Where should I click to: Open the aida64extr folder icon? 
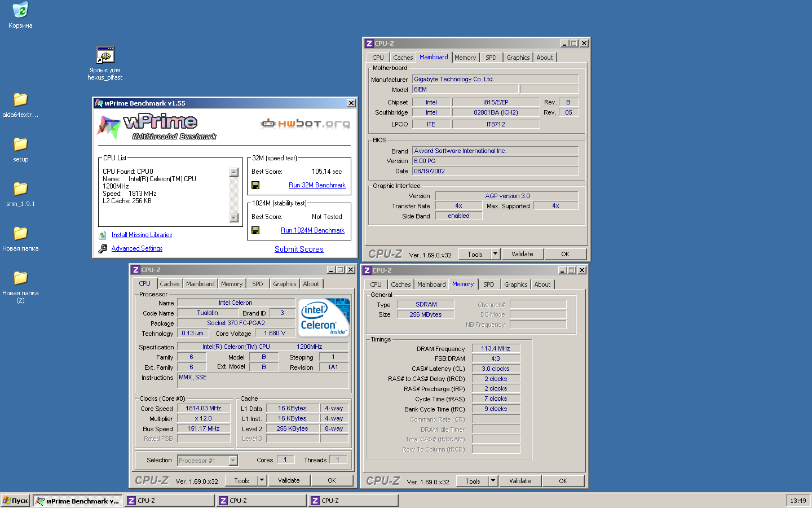click(20, 99)
